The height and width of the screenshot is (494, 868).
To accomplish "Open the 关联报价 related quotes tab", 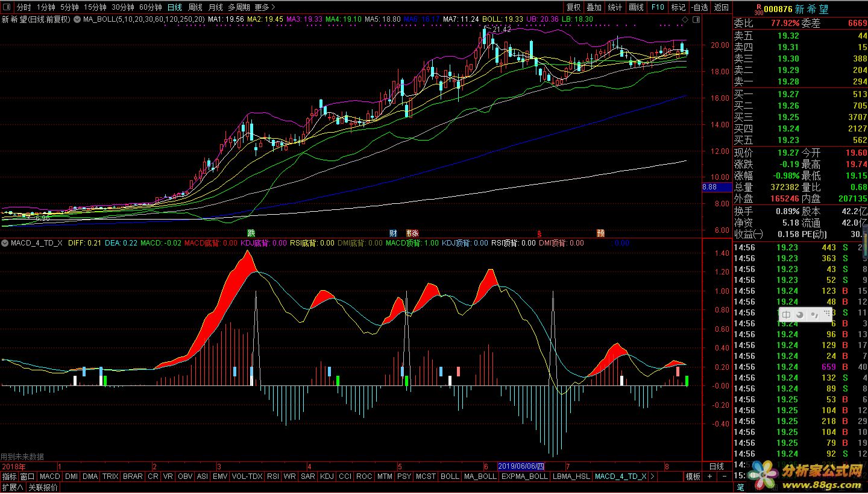I will 43,487.
